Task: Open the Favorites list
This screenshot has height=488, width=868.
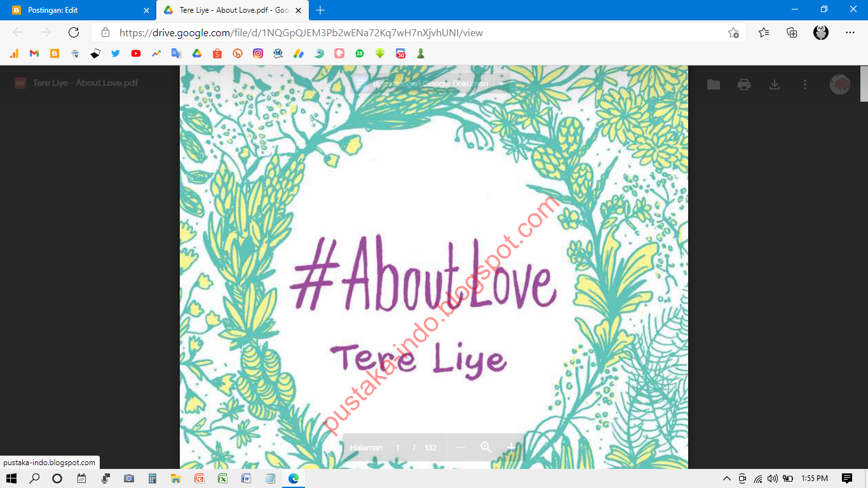Action: click(x=764, y=32)
